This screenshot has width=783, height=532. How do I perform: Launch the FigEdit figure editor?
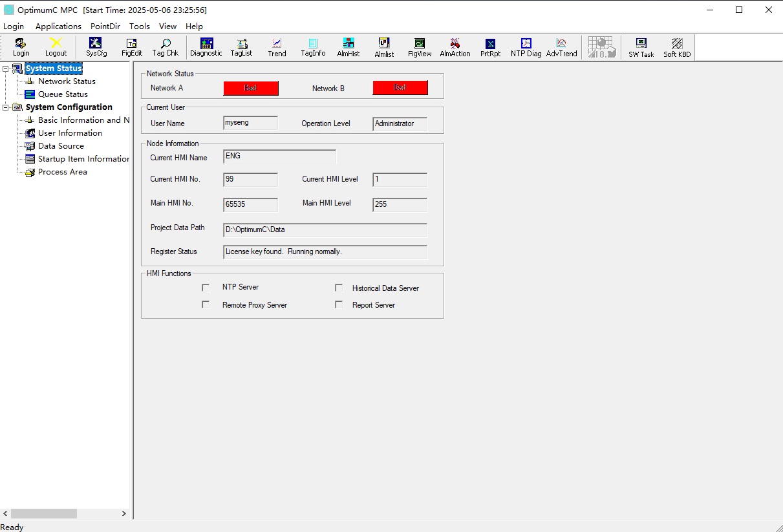click(x=132, y=47)
